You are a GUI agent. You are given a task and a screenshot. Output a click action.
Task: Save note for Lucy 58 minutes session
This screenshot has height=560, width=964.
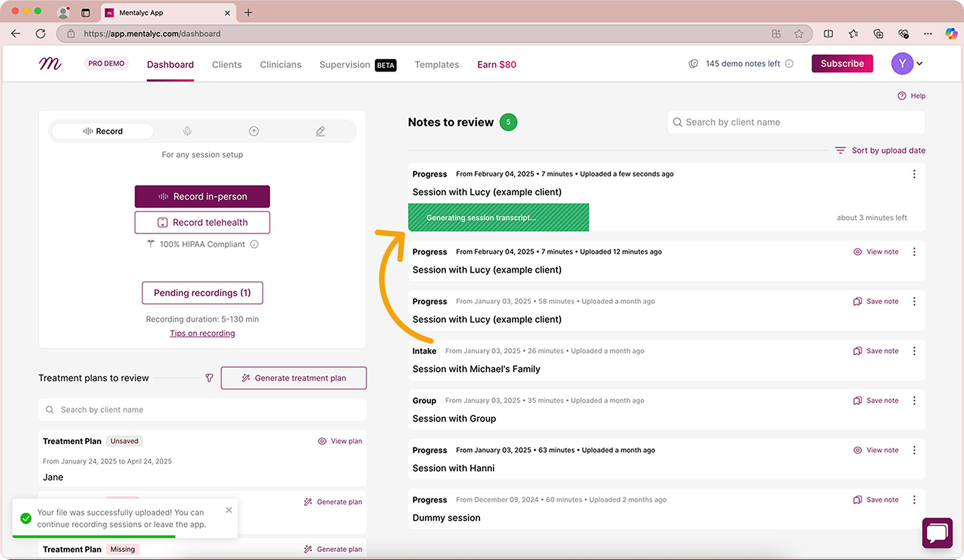click(x=876, y=302)
